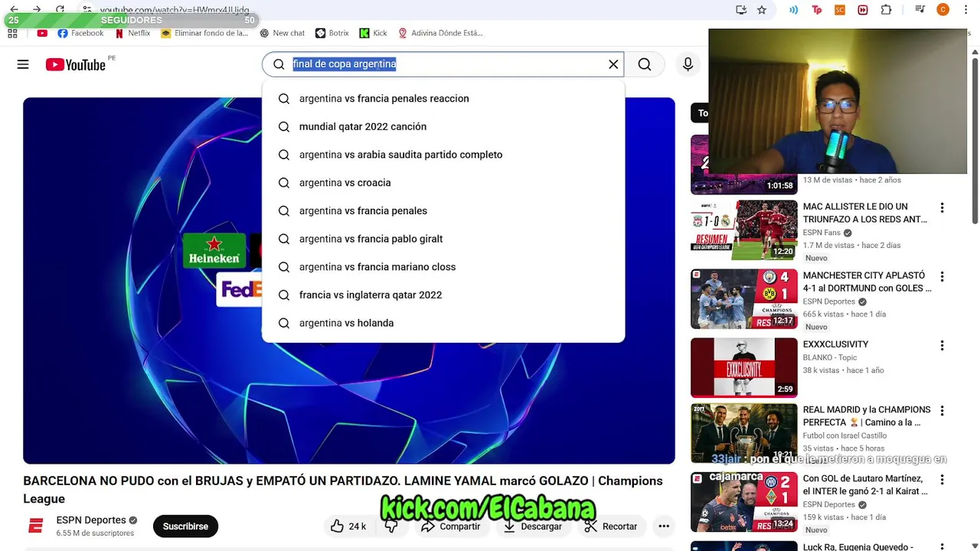Open the Kick bookmark
This screenshot has height=551, width=980.
[374, 34]
